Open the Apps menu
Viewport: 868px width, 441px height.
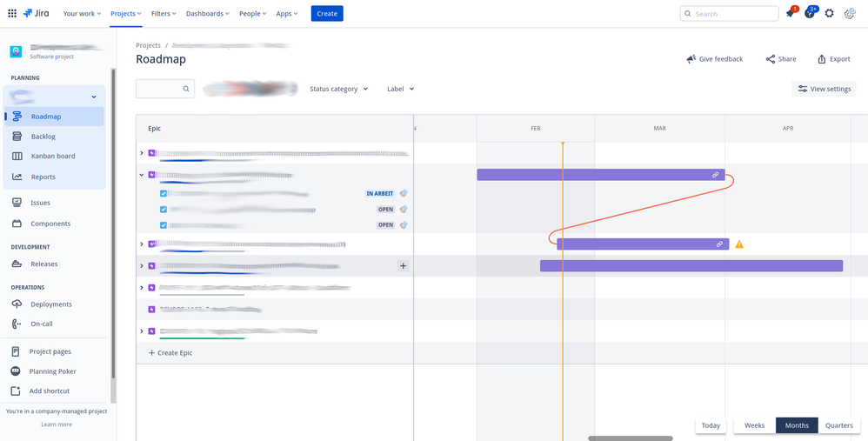click(287, 13)
